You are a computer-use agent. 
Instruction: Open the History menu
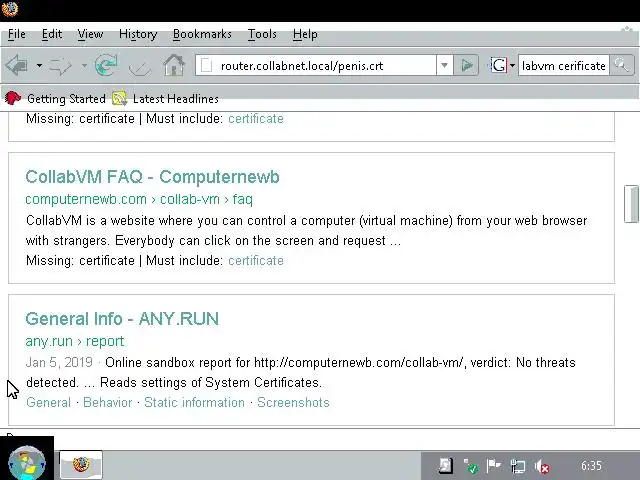pos(138,34)
